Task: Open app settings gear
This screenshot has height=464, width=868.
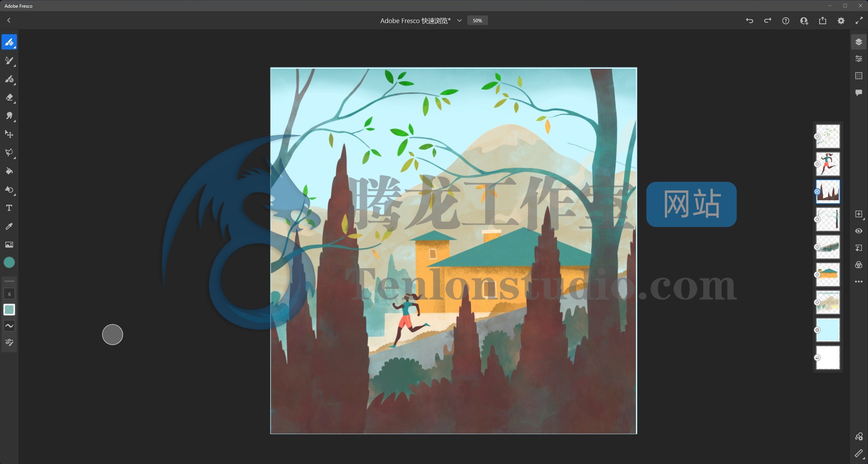Action: [x=841, y=21]
